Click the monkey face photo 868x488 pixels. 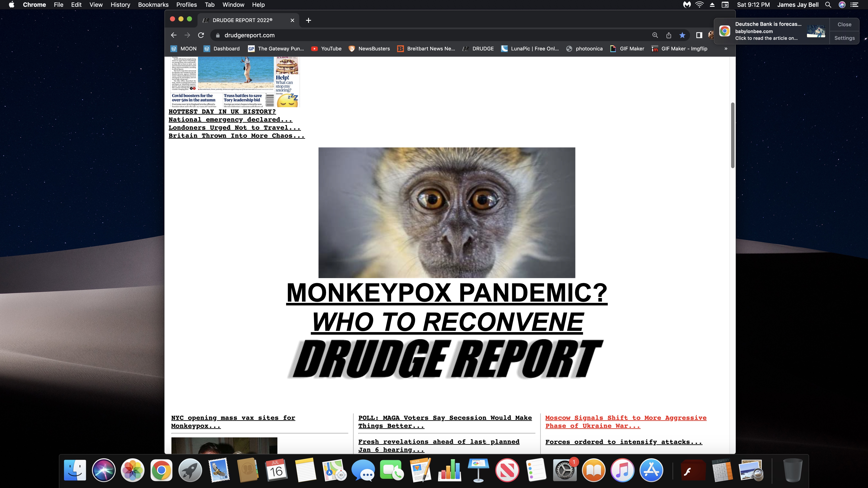click(447, 212)
